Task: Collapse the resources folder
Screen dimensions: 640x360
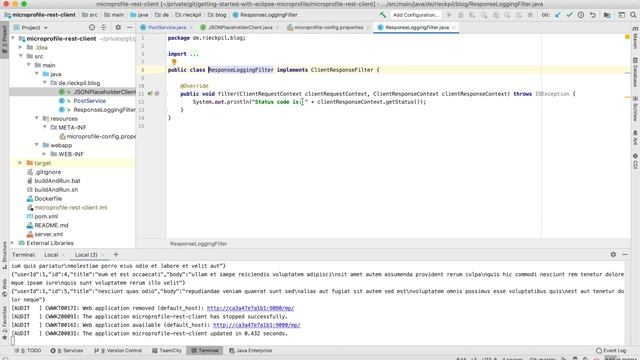Action: click(x=37, y=118)
